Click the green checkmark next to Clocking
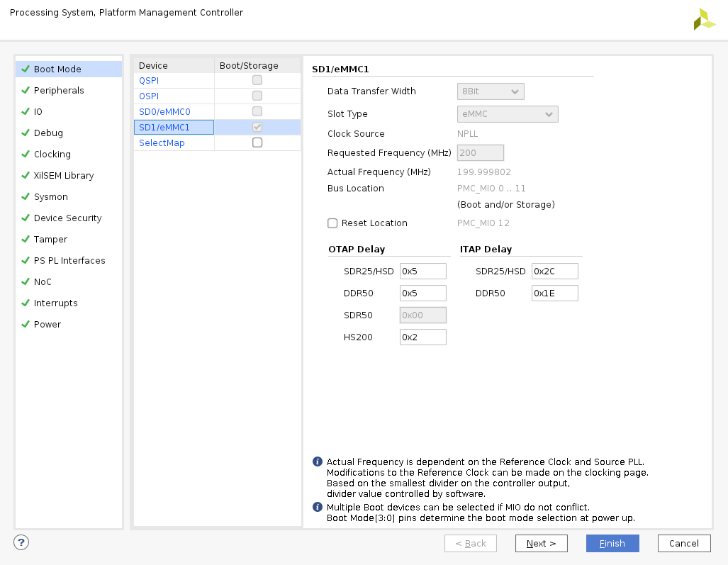728x565 pixels. [x=26, y=154]
